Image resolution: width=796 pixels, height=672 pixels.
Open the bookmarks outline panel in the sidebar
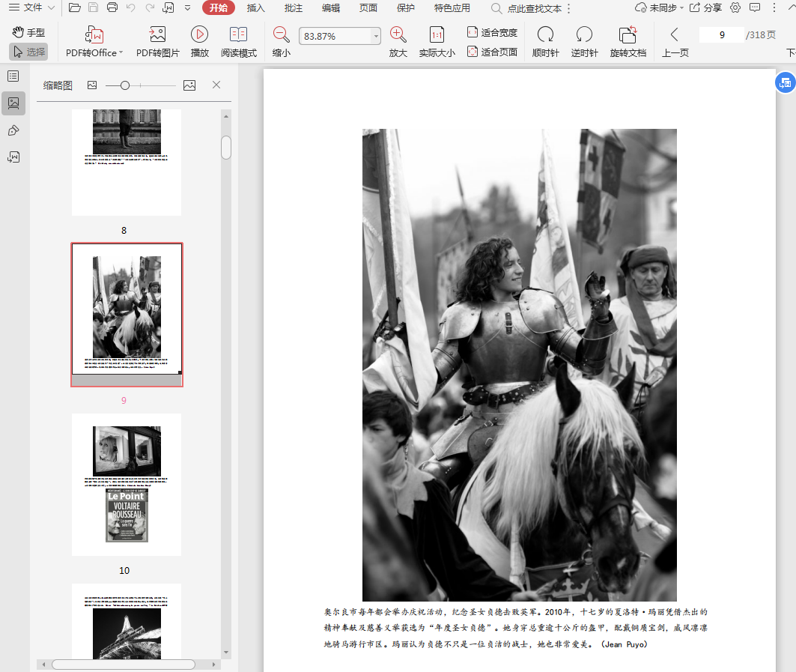coord(13,76)
